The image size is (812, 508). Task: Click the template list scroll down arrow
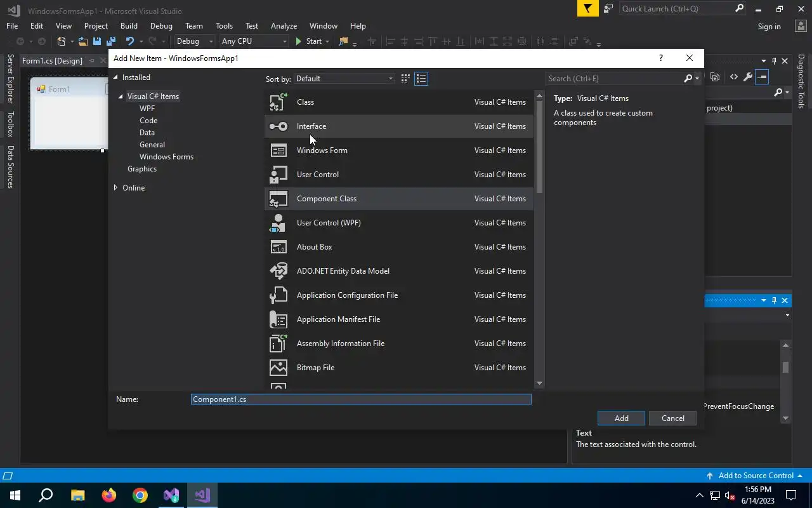coord(540,383)
